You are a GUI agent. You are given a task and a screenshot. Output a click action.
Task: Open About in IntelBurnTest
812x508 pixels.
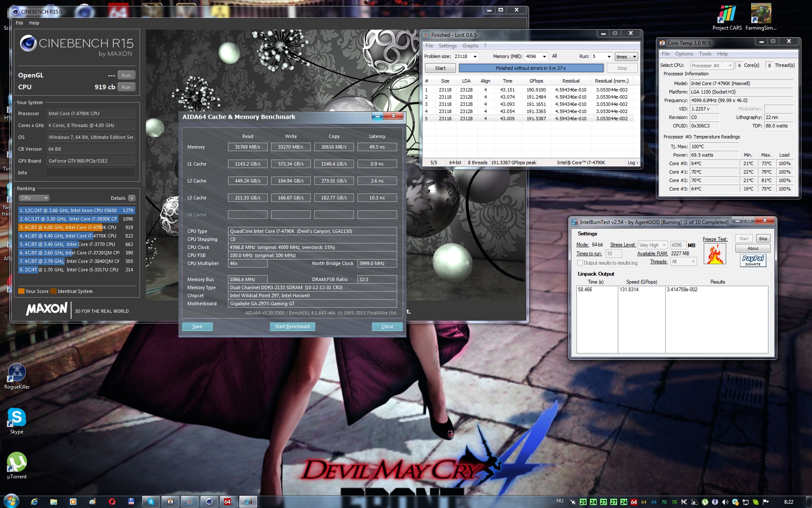(x=753, y=248)
